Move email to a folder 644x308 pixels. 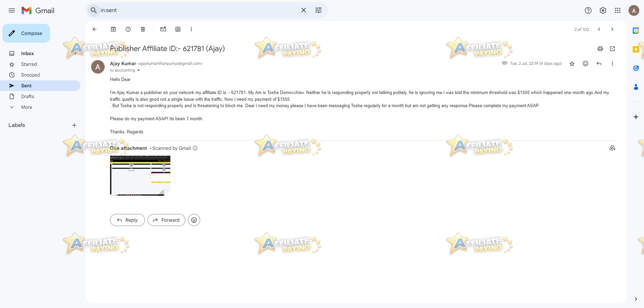coord(178,29)
